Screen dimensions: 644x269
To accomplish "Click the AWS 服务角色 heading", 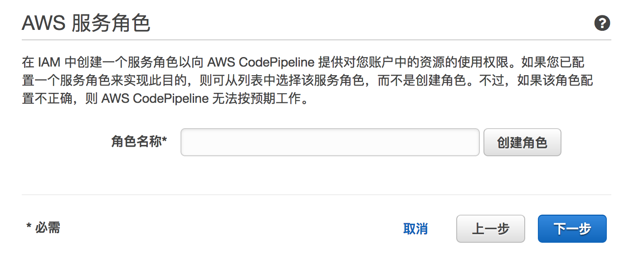I will point(86,23).
